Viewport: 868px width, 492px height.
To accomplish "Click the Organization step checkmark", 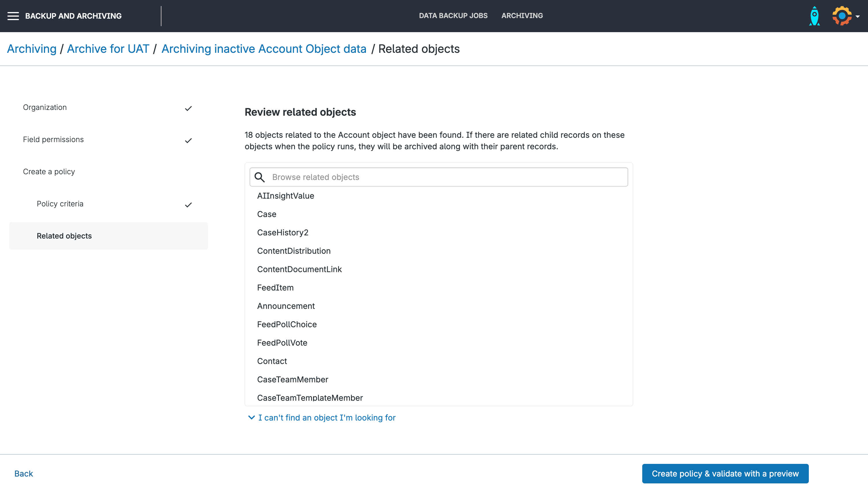I will 188,108.
